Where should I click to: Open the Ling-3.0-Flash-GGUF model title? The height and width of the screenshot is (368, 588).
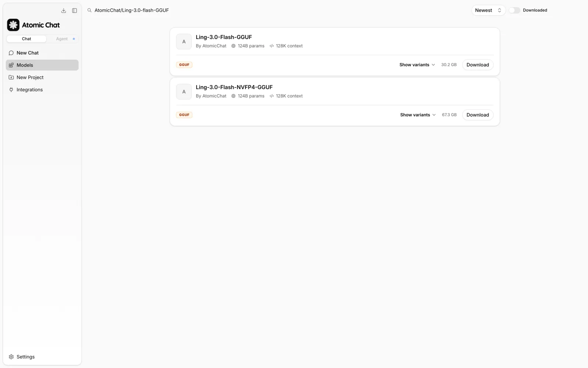click(224, 37)
